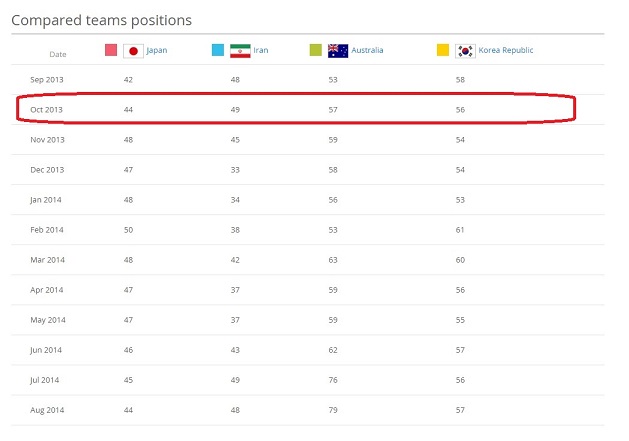This screenshot has height=441, width=629.
Task: Click the Sep 2013 date cell
Action: click(47, 79)
